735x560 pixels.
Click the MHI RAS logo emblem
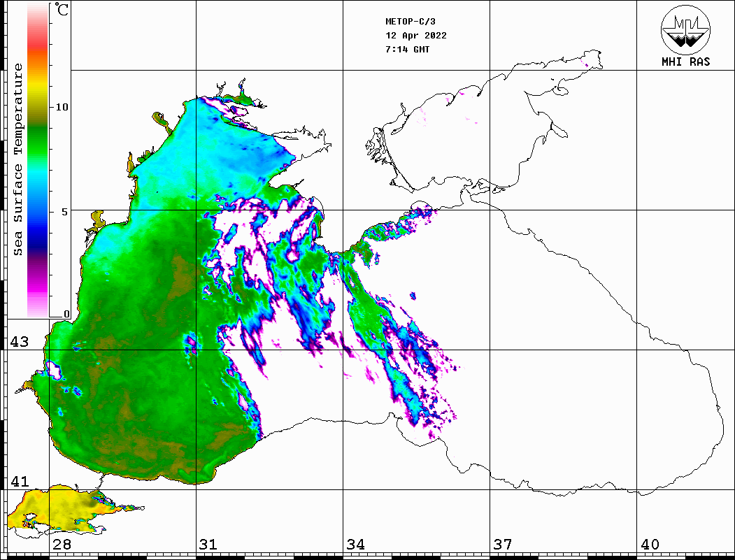click(x=685, y=29)
